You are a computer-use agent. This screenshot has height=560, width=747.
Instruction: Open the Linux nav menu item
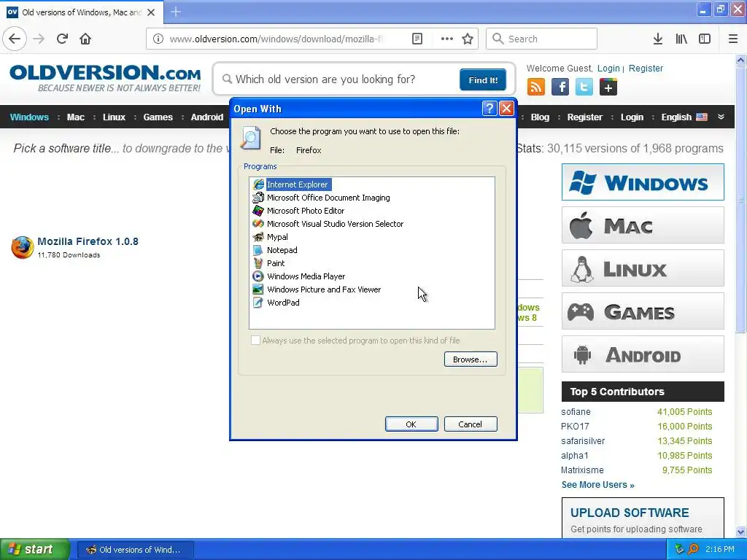coord(114,117)
